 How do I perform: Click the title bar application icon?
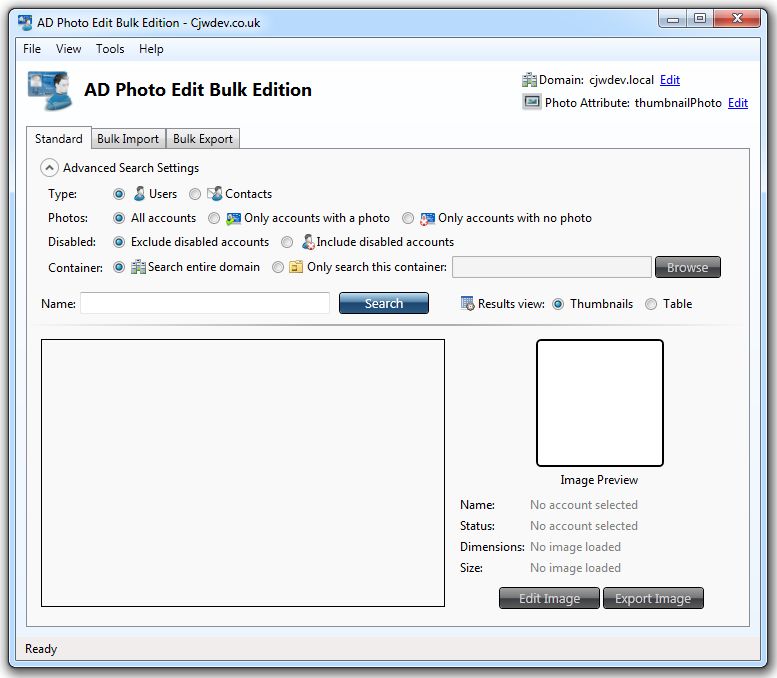(25, 23)
